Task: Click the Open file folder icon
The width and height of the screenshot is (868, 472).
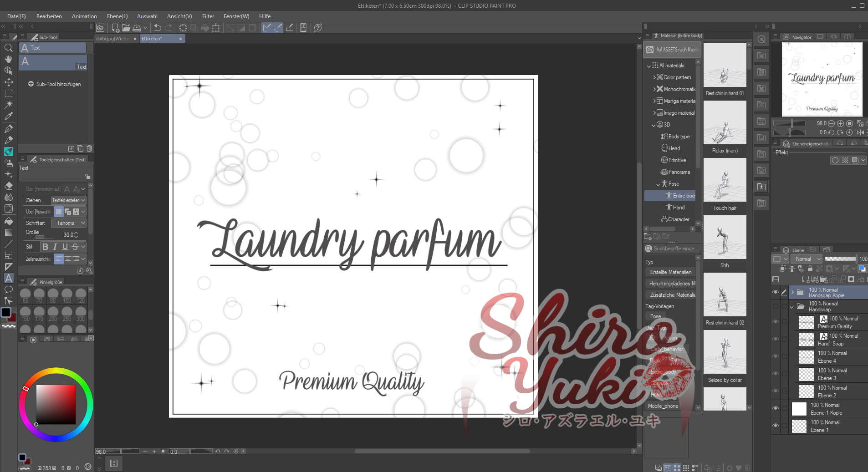Action: 126,28
